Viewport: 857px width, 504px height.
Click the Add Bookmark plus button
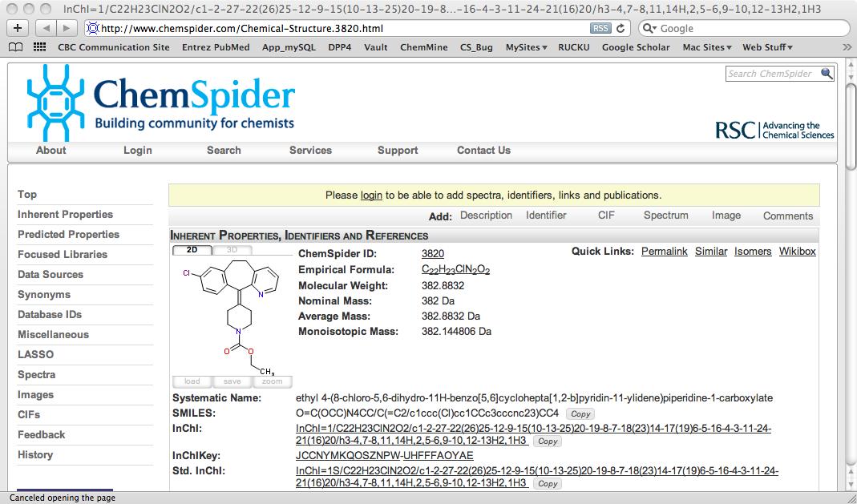point(18,28)
